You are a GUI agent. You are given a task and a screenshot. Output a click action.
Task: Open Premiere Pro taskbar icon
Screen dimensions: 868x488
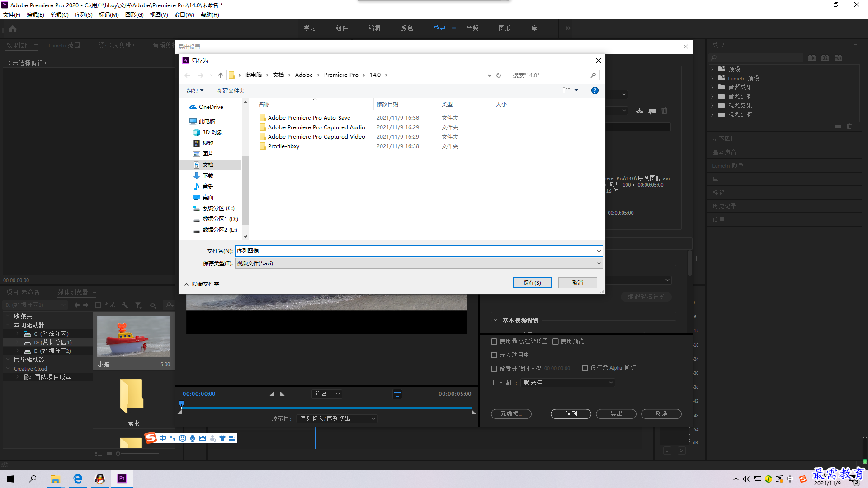tap(122, 479)
